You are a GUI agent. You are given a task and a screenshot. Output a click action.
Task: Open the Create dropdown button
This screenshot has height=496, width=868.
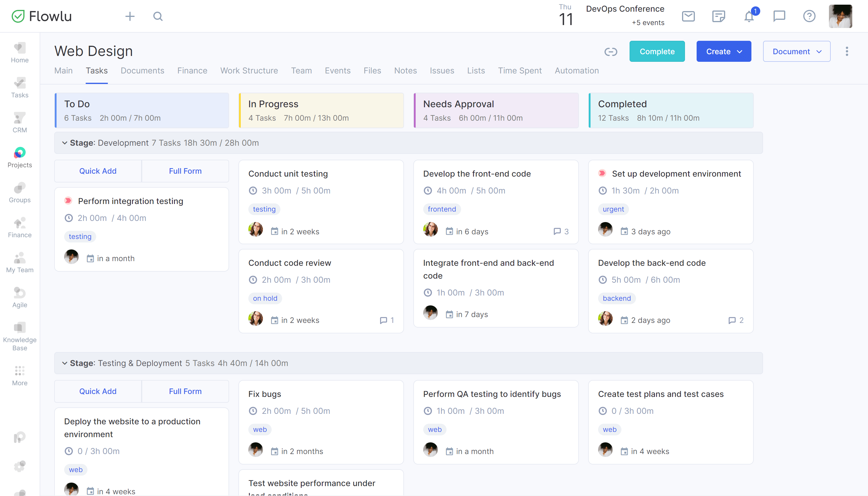[723, 52]
